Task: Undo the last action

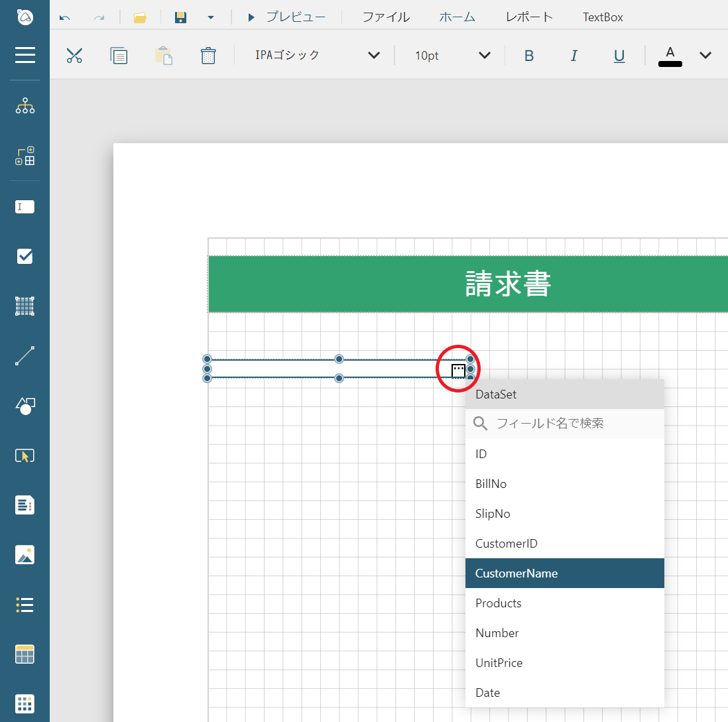Action: coord(64,18)
